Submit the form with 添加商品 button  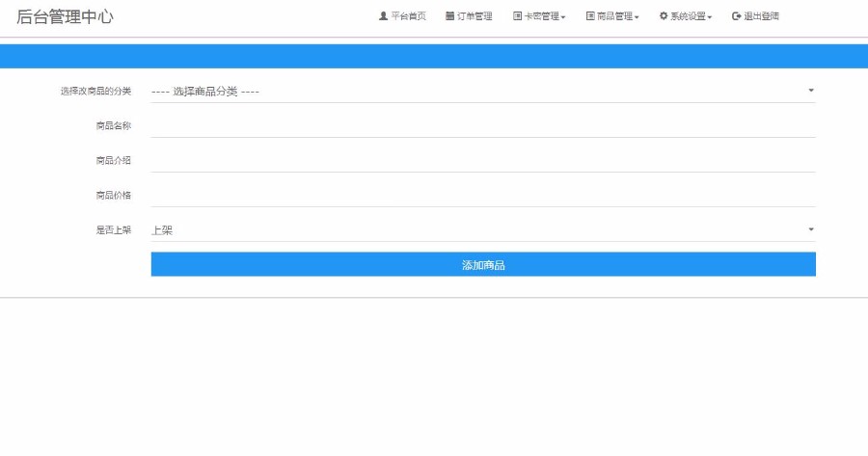pyautogui.click(x=483, y=264)
